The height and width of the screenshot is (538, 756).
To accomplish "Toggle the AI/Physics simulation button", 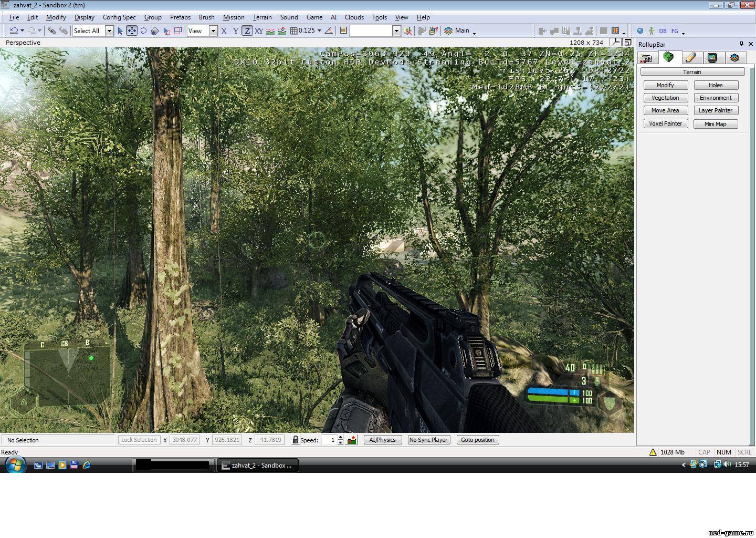I will [382, 440].
